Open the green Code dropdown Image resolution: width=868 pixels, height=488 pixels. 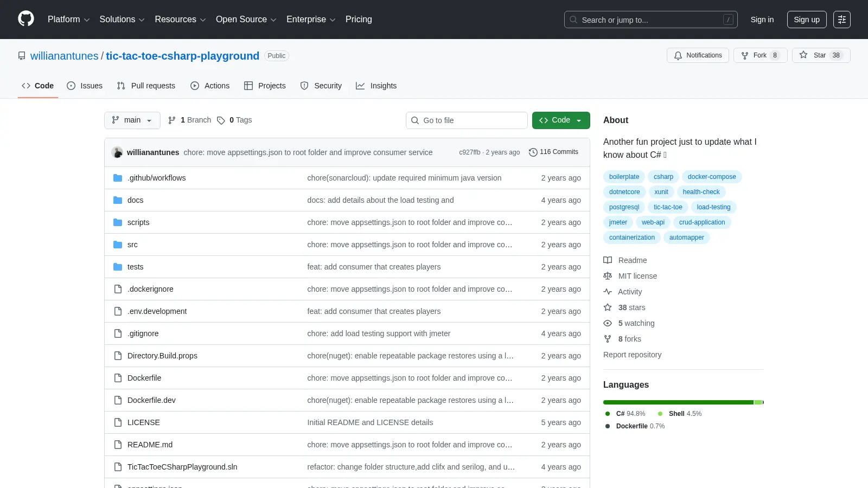point(561,120)
